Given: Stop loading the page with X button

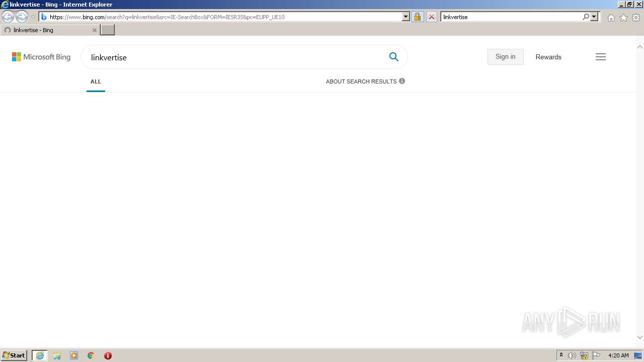Looking at the screenshot, I should pos(431,17).
